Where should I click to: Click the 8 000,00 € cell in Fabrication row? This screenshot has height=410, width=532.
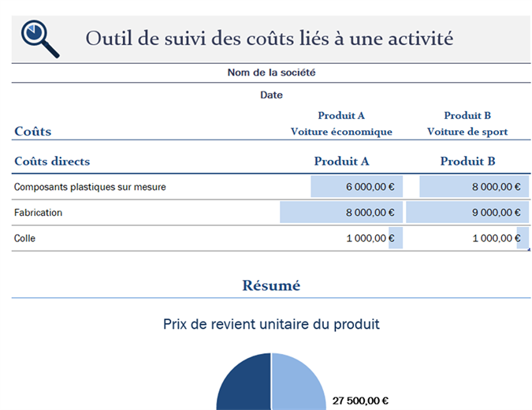341,212
